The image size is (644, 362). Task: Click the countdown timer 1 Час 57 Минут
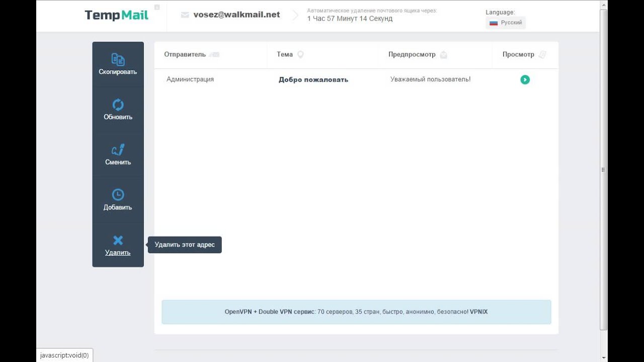pyautogui.click(x=350, y=19)
